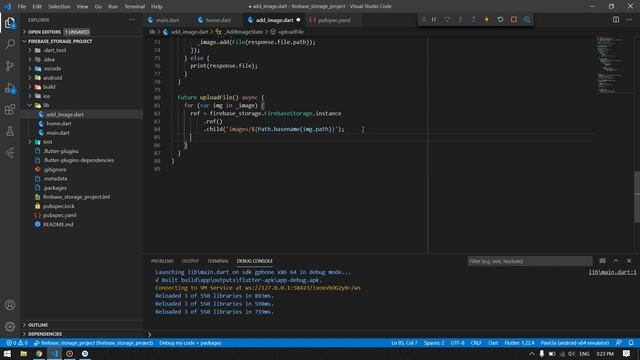Open the Manage gear settings
The image size is (640, 360).
pyautogui.click(x=10, y=327)
